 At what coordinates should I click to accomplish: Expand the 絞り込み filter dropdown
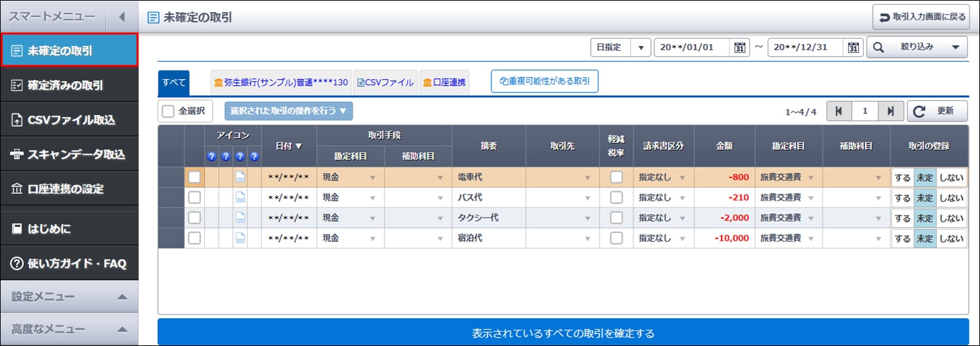tap(916, 48)
